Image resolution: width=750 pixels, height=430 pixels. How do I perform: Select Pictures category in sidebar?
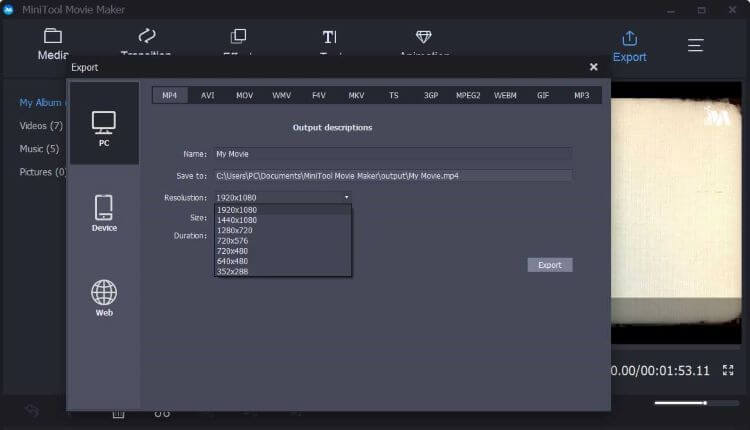click(43, 172)
